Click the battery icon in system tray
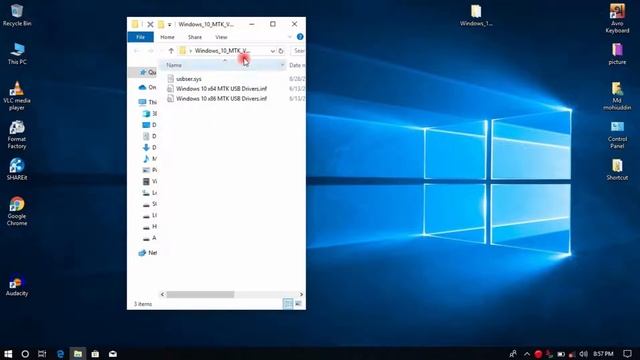Viewport: 640px width, 360px height. click(561, 354)
